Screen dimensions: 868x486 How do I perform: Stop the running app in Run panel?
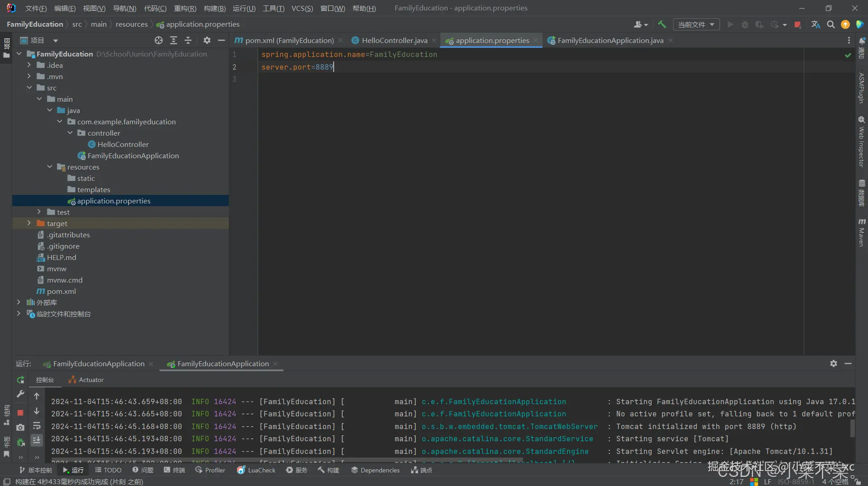[20, 412]
